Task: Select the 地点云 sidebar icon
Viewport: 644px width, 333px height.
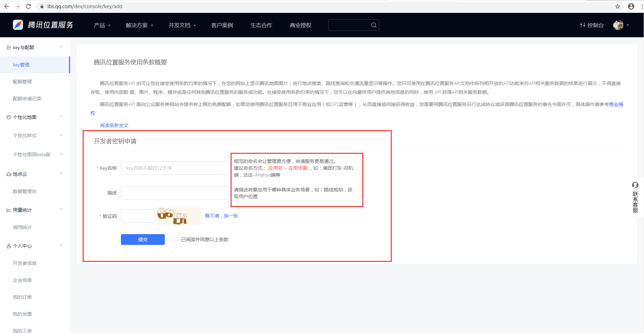Action: pos(8,174)
